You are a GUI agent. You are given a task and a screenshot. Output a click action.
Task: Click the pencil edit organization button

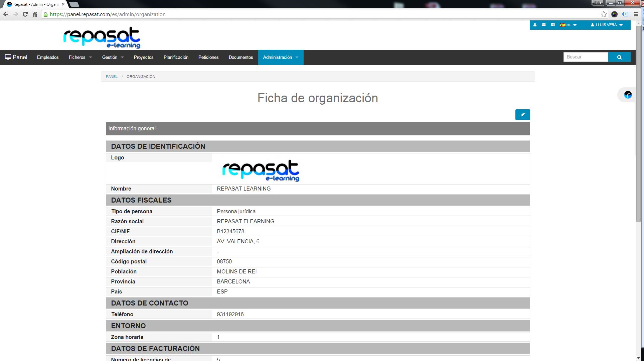point(522,115)
